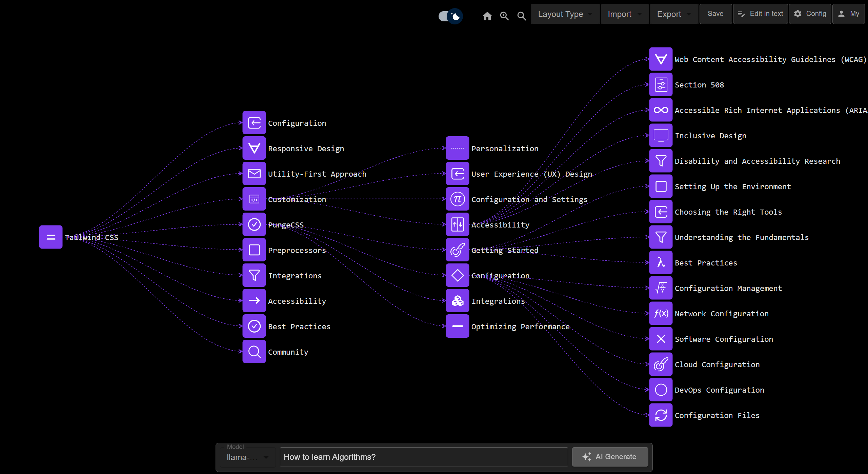
Task: Click the Accessible Rich Internet Applications infinity icon
Action: pyautogui.click(x=661, y=110)
